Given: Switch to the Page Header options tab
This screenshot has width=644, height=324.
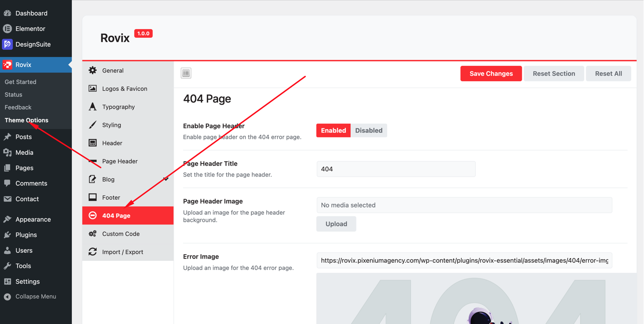Looking at the screenshot, I should [128, 161].
